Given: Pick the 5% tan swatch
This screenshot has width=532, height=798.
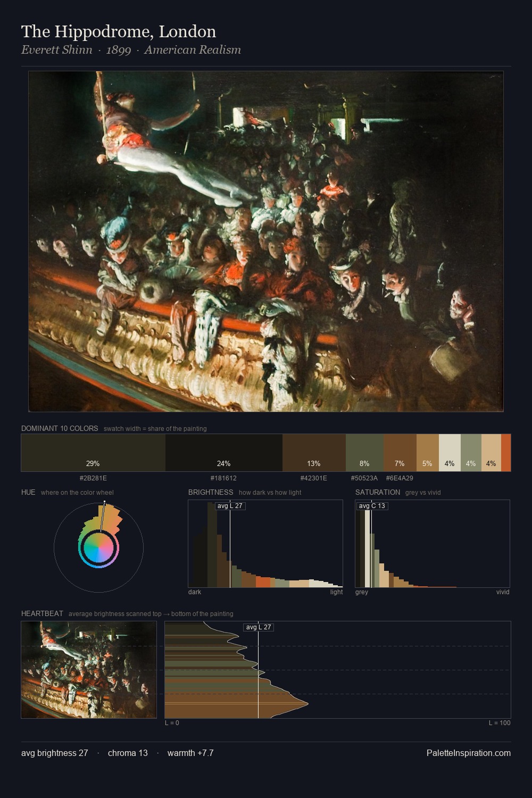Looking at the screenshot, I should pos(427,453).
